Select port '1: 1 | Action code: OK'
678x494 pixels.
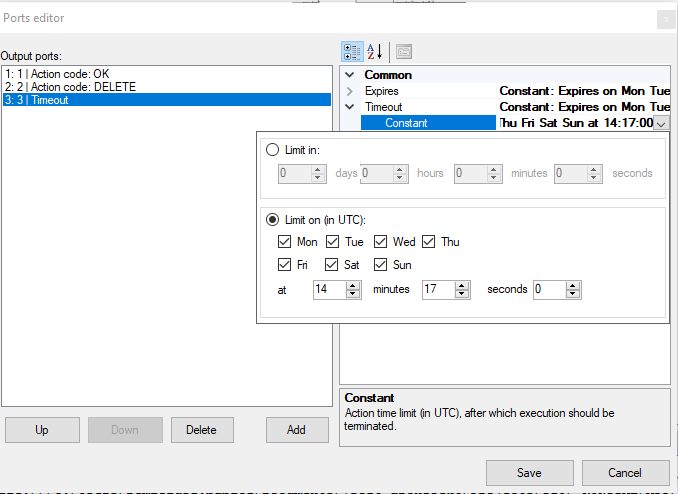[167, 74]
